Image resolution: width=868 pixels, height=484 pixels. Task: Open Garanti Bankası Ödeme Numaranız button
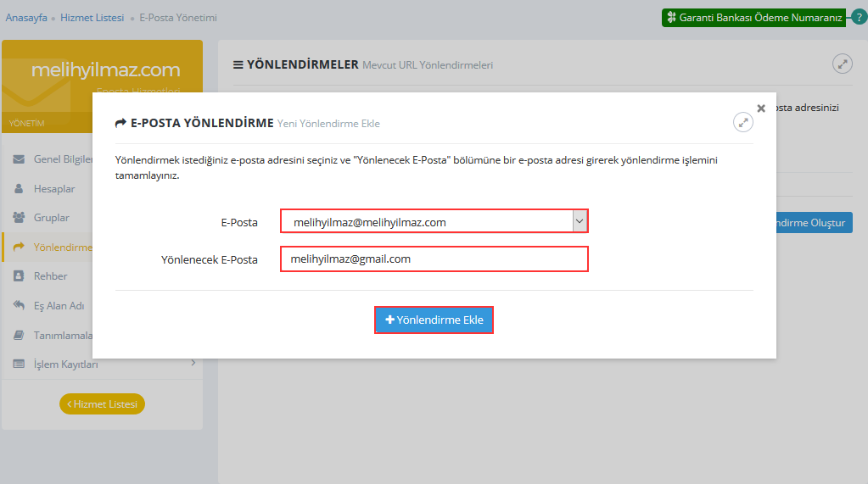[x=753, y=17]
